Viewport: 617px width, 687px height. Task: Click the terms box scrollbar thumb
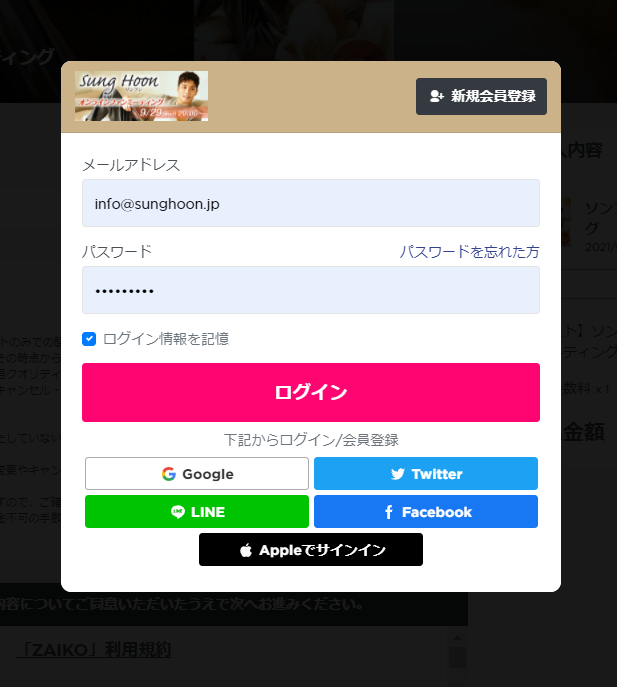[x=457, y=657]
